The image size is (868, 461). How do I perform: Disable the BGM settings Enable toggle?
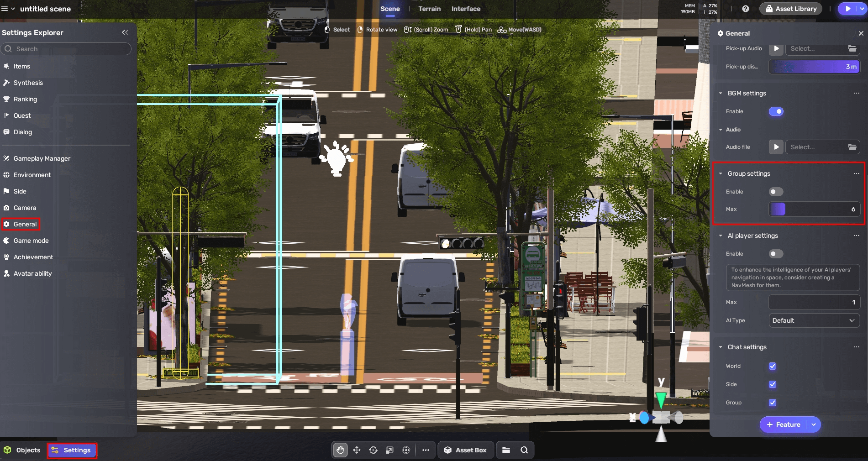coord(776,111)
